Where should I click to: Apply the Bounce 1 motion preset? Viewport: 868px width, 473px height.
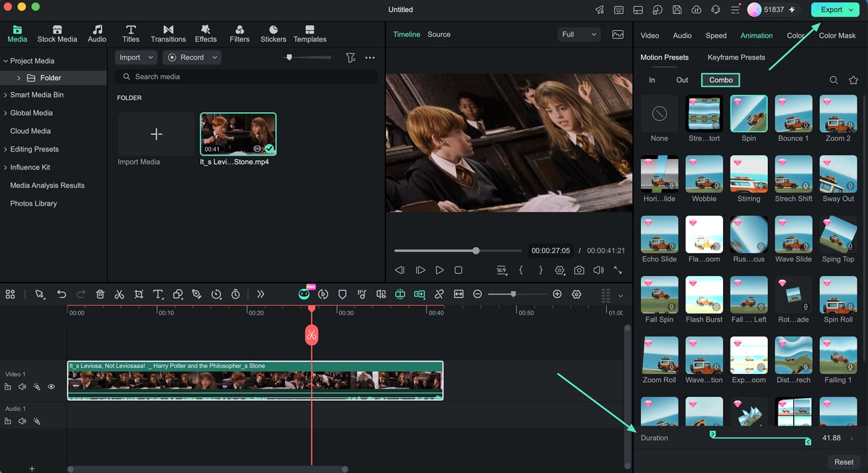(x=793, y=114)
